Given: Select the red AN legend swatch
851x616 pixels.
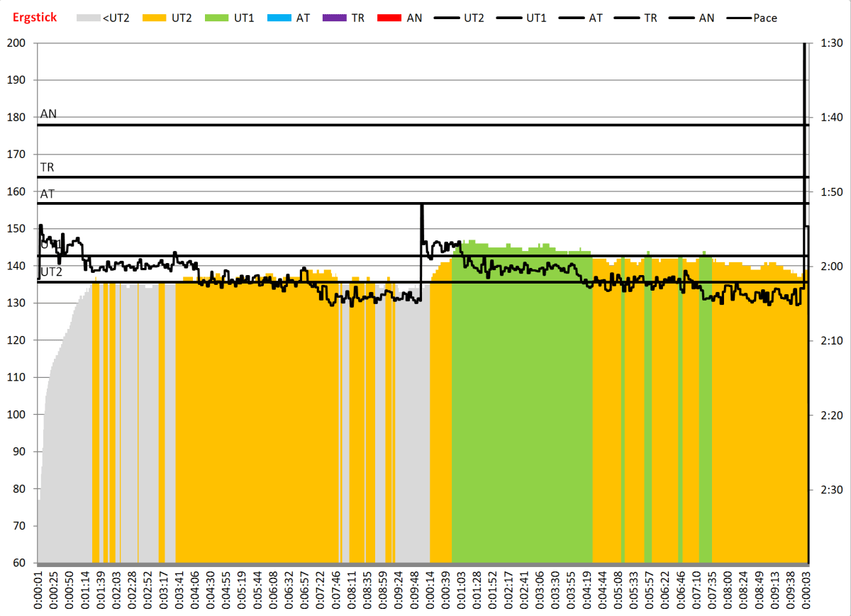Looking at the screenshot, I should (x=389, y=18).
